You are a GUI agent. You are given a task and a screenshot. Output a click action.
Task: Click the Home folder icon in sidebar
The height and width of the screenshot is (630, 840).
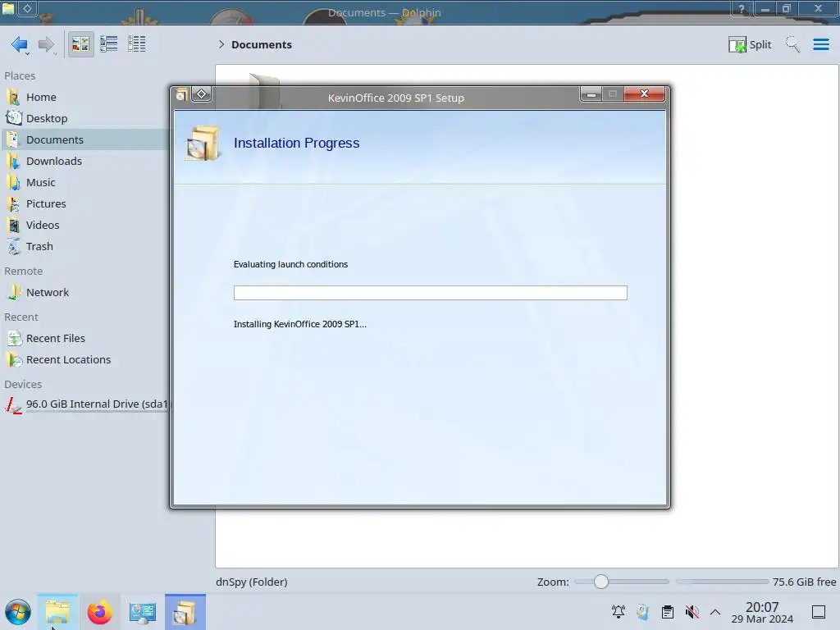pos(13,97)
